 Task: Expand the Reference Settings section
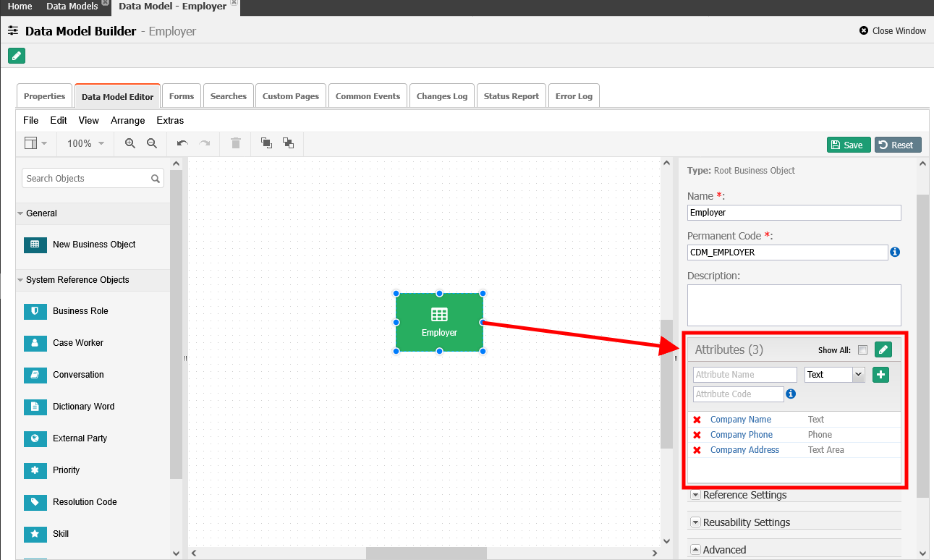pos(696,495)
